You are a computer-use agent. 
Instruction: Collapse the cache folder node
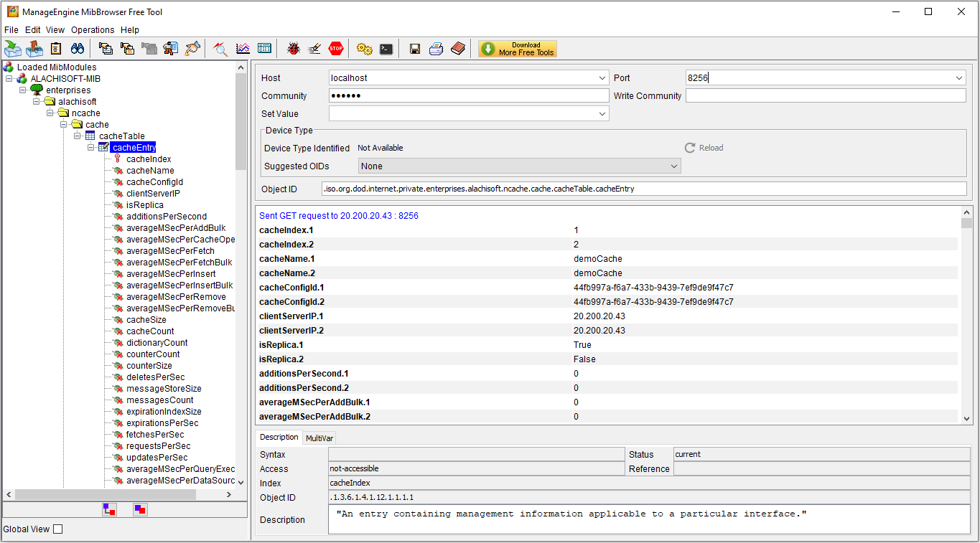pyautogui.click(x=64, y=125)
